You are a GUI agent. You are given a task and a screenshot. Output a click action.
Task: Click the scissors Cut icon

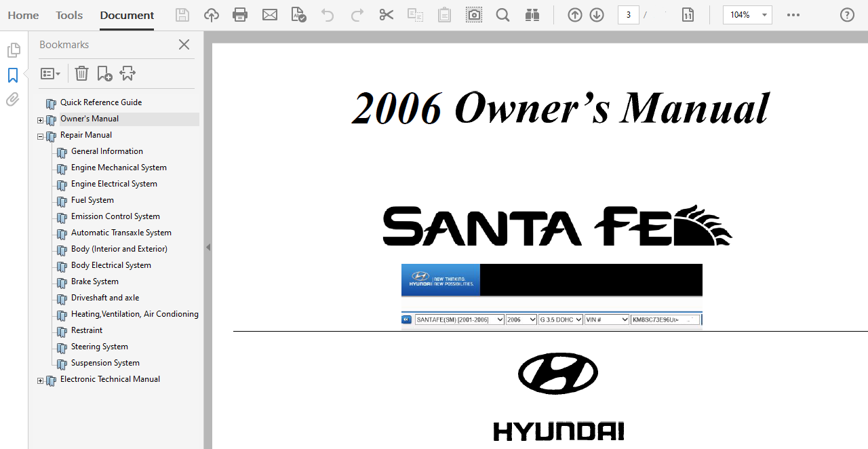tap(387, 15)
